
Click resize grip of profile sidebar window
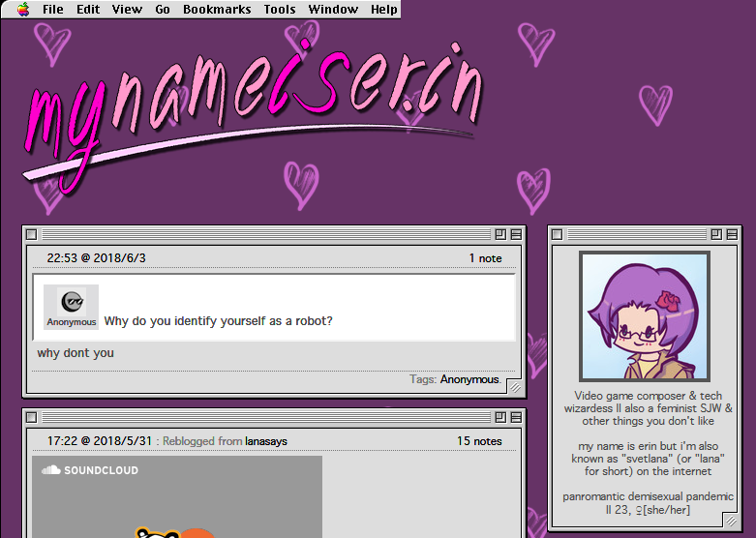(731, 521)
